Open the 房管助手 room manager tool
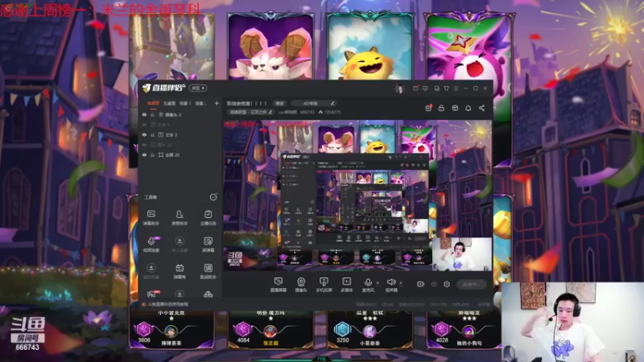 click(x=180, y=217)
